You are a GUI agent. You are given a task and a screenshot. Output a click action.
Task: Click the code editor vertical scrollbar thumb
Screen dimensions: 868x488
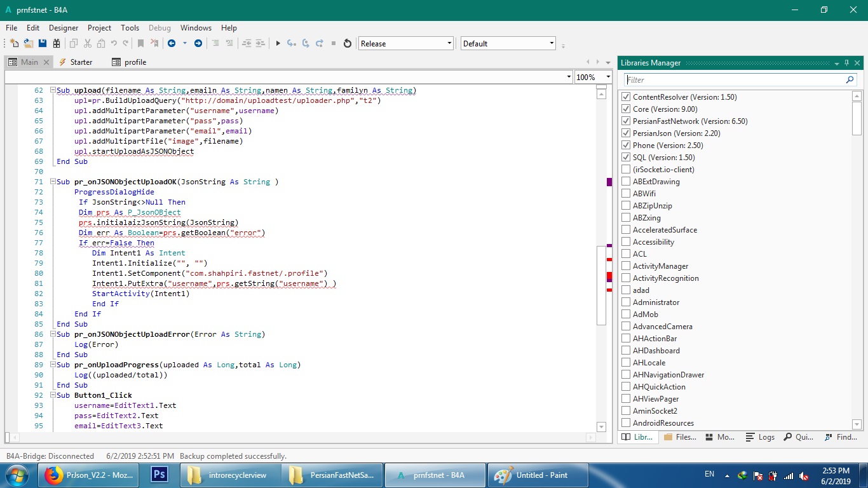[x=601, y=286]
